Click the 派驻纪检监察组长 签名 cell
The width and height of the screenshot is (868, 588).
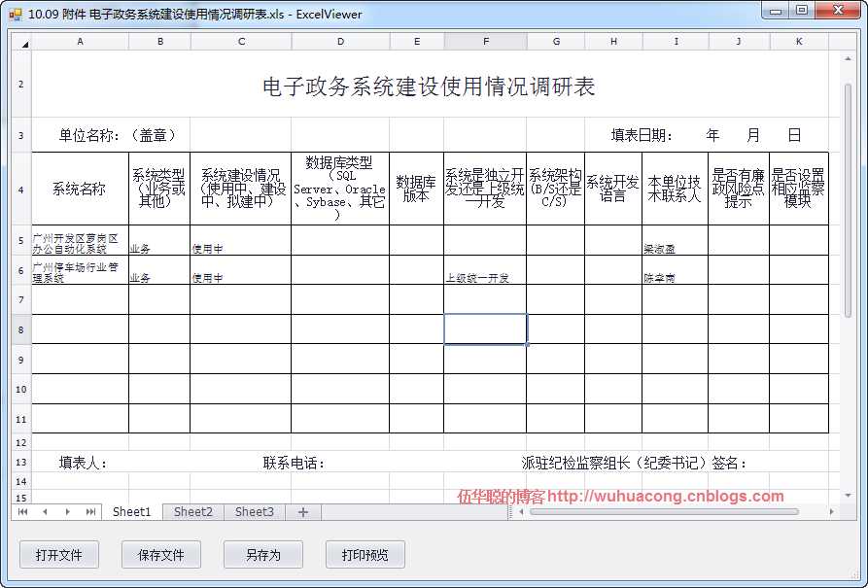coord(634,463)
